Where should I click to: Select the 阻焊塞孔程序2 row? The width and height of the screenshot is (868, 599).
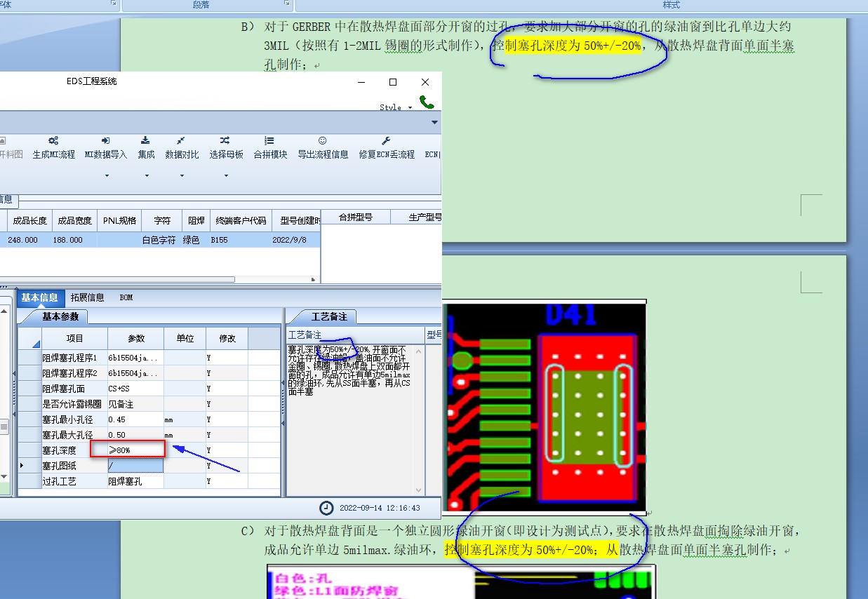point(149,372)
